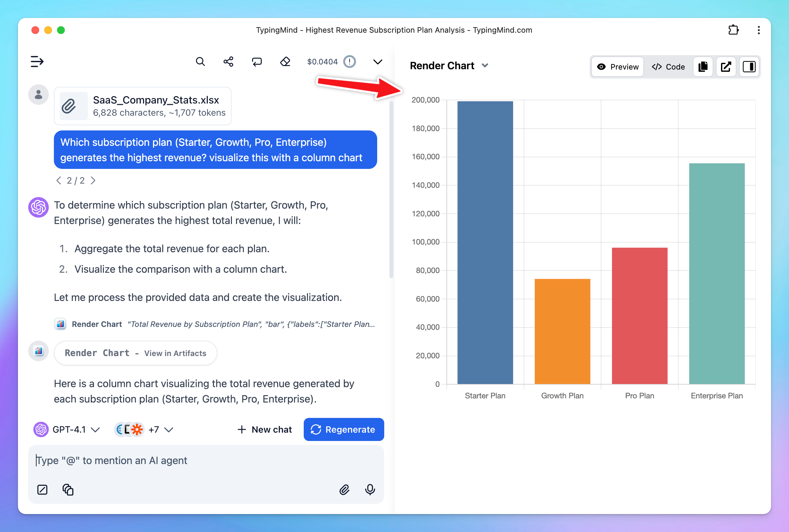Toggle the artifact side panel layout
Viewport: 789px width, 532px height.
pos(749,67)
